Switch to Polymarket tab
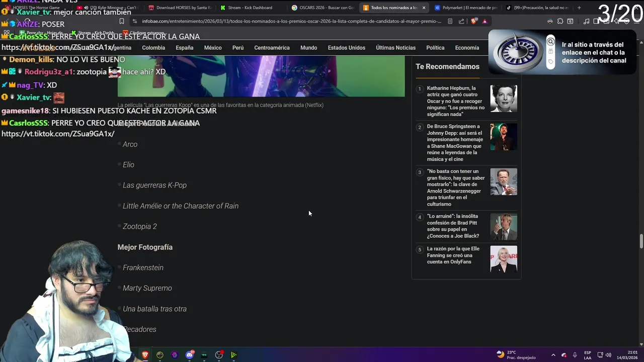Image resolution: width=644 pixels, height=362 pixels. tap(466, 8)
